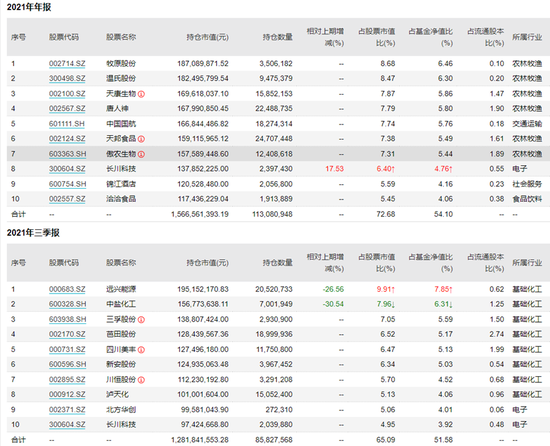Open stock code link 002100.SZ
The image size is (550, 446).
[67, 94]
